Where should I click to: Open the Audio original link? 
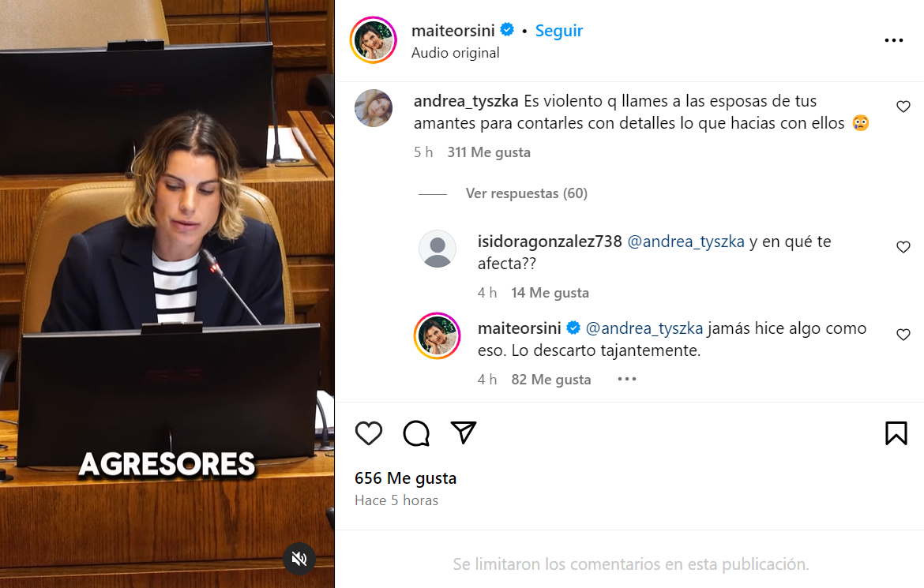pyautogui.click(x=455, y=53)
